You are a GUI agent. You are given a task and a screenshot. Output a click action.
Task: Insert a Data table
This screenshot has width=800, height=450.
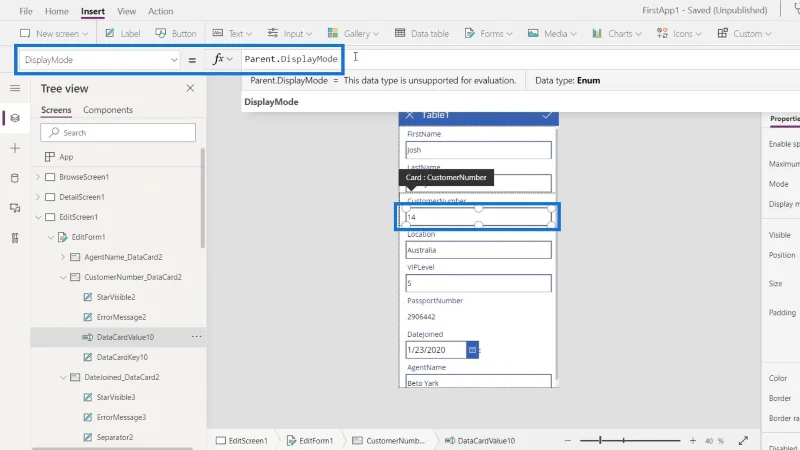pyautogui.click(x=422, y=34)
